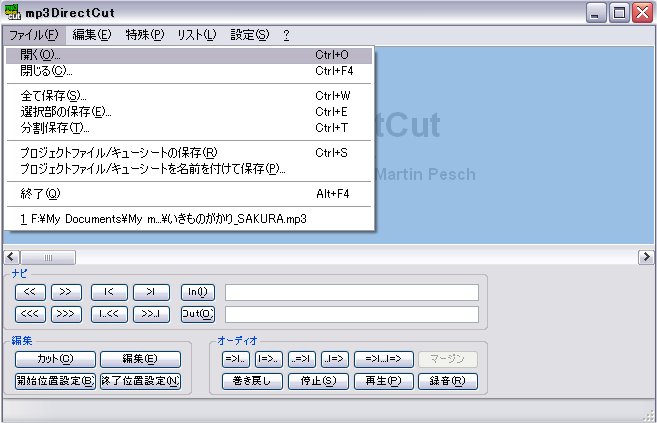Click the scrollbar left arrow
The width and height of the screenshot is (657, 423).
[12, 257]
